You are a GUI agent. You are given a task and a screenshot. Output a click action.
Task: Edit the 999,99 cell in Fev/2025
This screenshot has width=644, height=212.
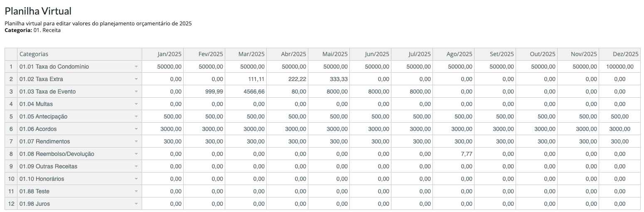point(204,91)
